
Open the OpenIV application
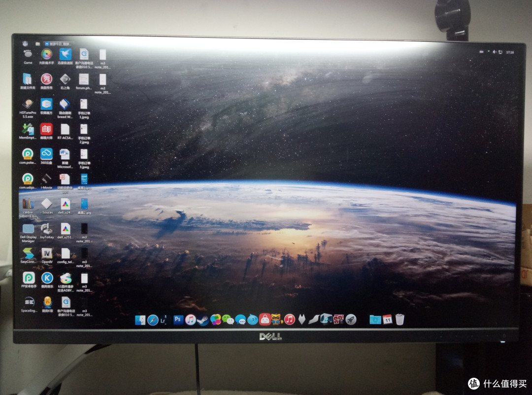pyautogui.click(x=47, y=256)
